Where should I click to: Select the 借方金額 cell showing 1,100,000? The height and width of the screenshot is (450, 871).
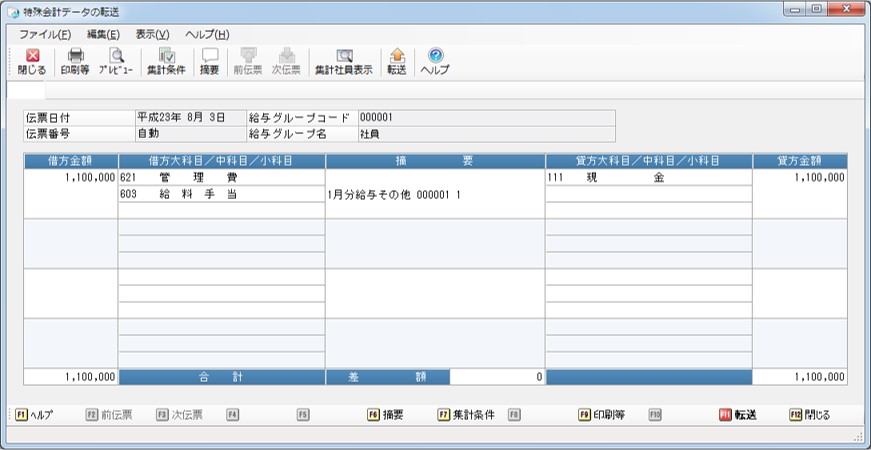pyautogui.click(x=71, y=194)
